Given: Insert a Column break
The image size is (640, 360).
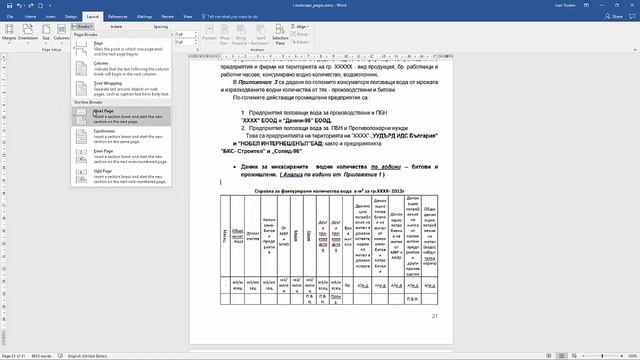Looking at the screenshot, I should pyautogui.click(x=121, y=69).
